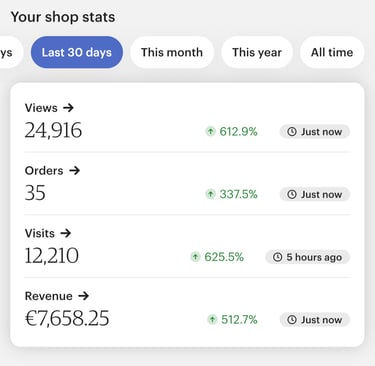Open the Revenue label link

[49, 296]
